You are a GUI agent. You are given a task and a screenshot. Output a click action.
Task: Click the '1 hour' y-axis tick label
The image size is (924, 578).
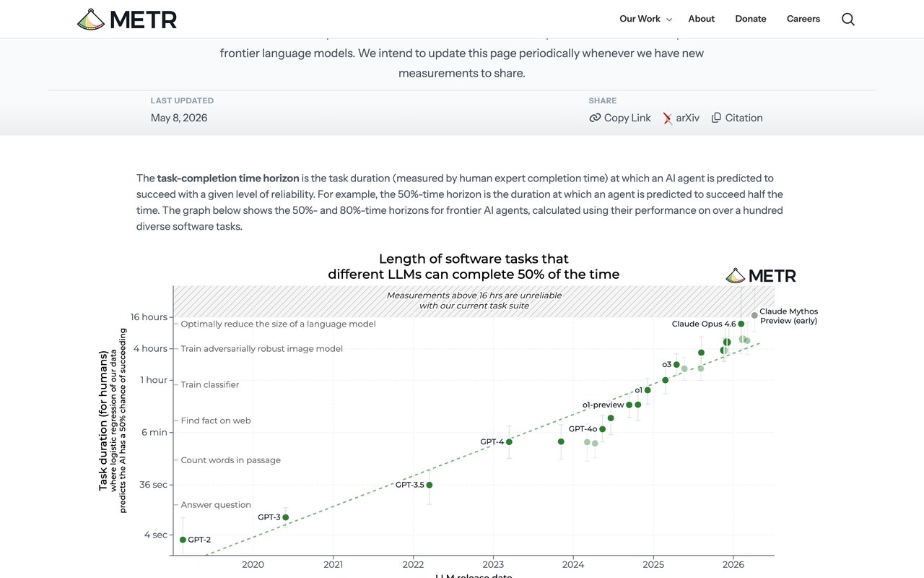click(154, 380)
